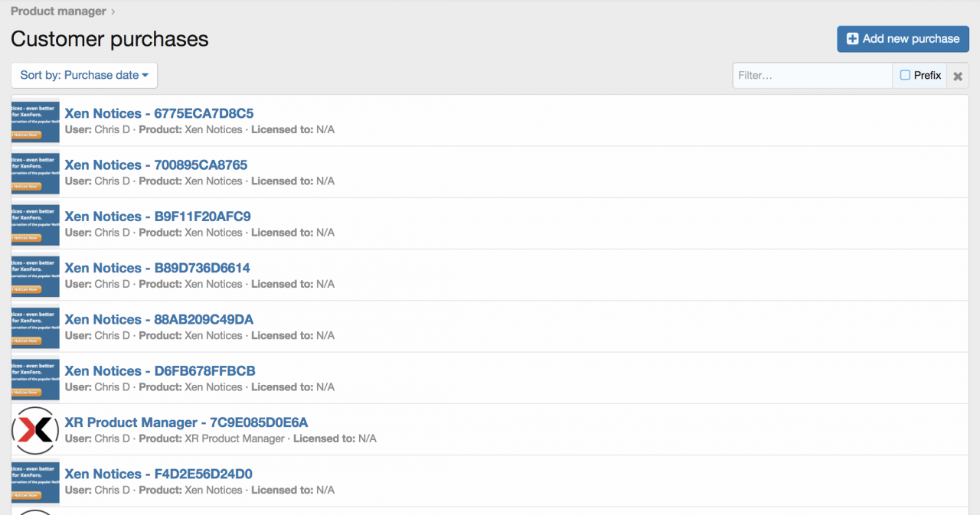Open purchase Xen Notices - 6775ECA7D8C5
The image size is (980, 515).
pos(158,113)
